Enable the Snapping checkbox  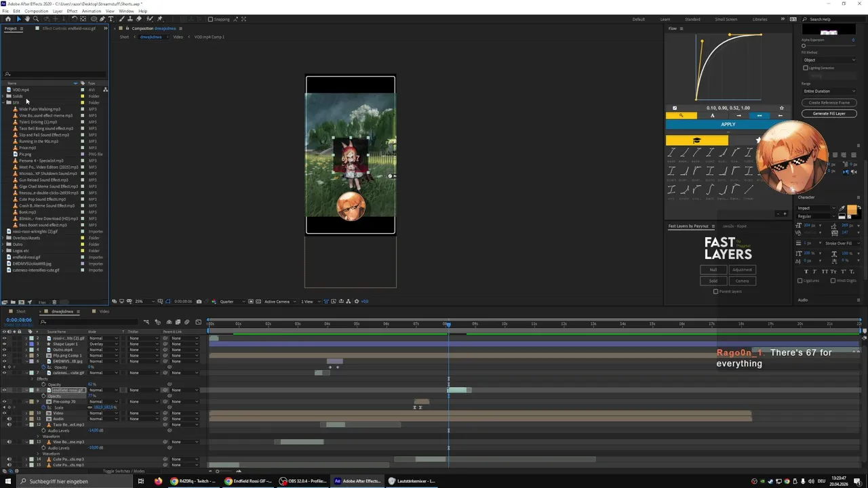(210, 19)
